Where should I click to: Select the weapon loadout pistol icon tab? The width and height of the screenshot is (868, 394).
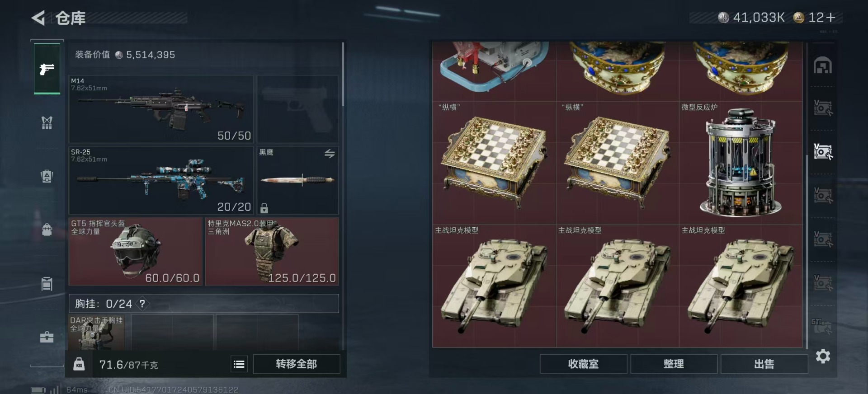coord(47,69)
